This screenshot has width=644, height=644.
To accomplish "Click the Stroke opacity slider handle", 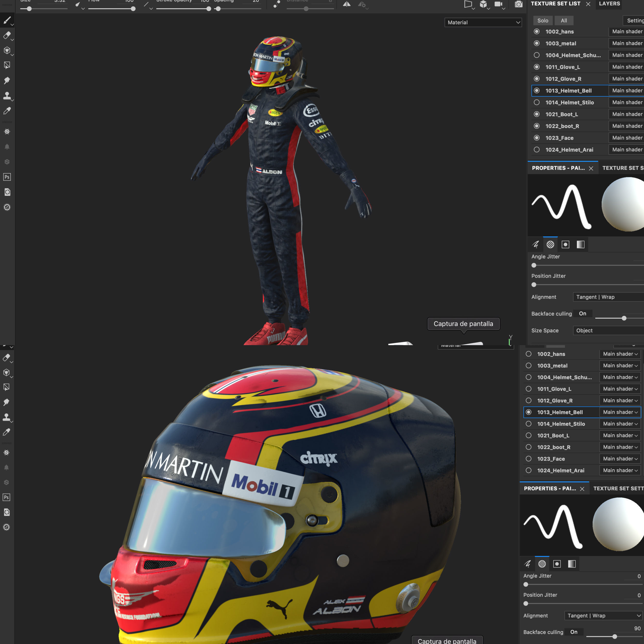I will (209, 9).
